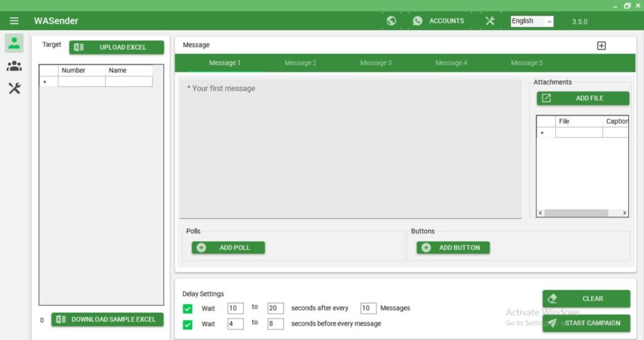The image size is (644, 340).
Task: Click paper plane icon on START CAMPAIGN
Action: point(552,323)
